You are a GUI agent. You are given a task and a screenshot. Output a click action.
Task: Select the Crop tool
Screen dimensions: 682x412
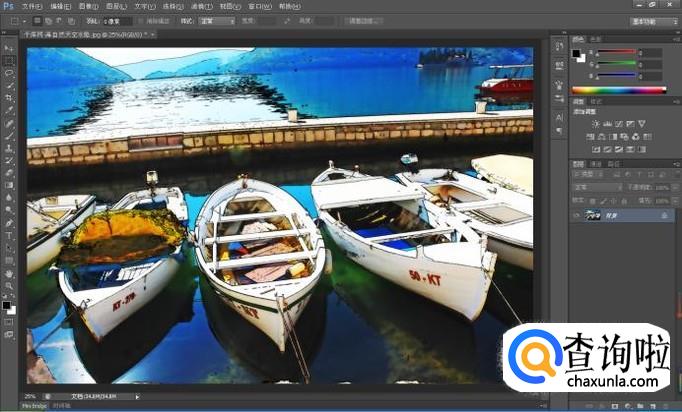point(9,98)
